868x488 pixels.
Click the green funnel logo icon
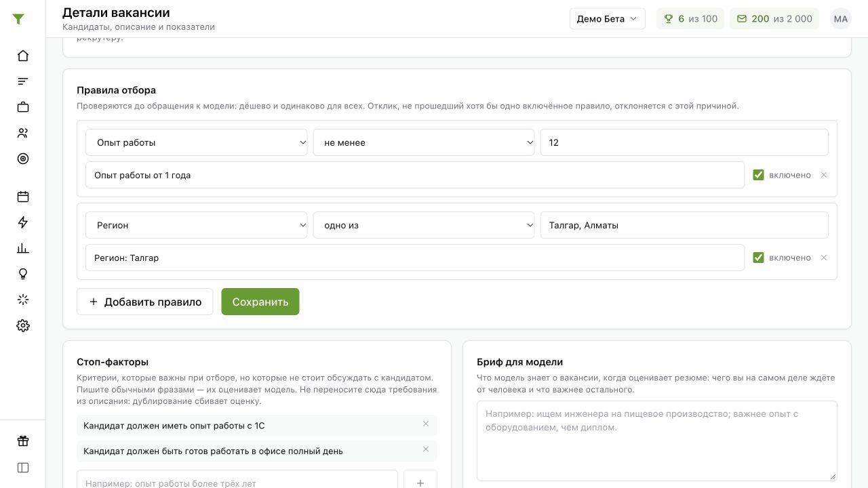point(18,19)
